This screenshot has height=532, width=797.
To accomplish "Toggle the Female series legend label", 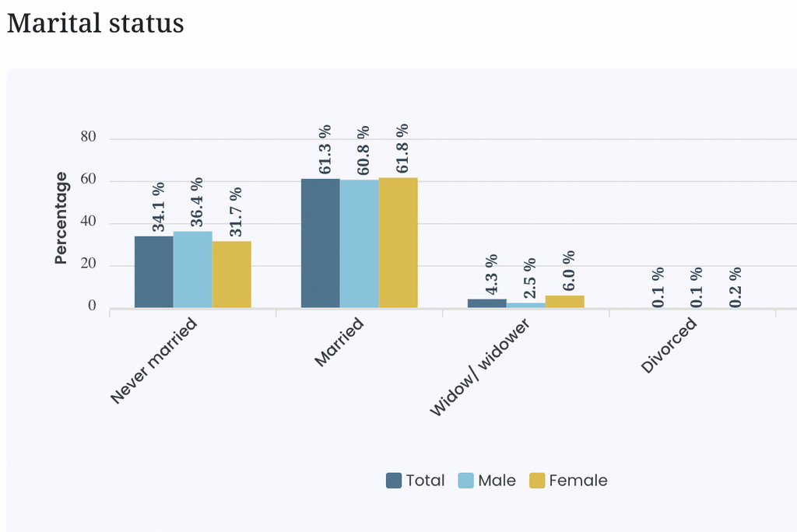I will click(x=578, y=480).
